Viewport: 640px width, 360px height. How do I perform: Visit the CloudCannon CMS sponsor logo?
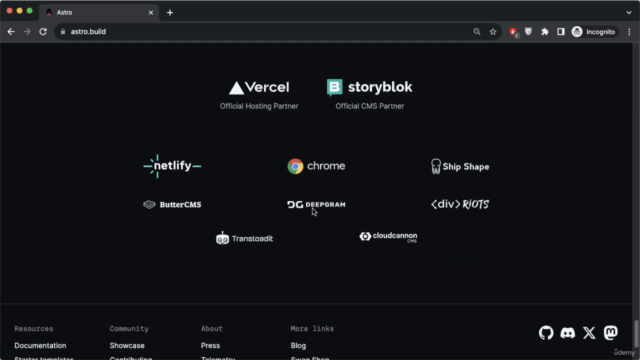(388, 237)
